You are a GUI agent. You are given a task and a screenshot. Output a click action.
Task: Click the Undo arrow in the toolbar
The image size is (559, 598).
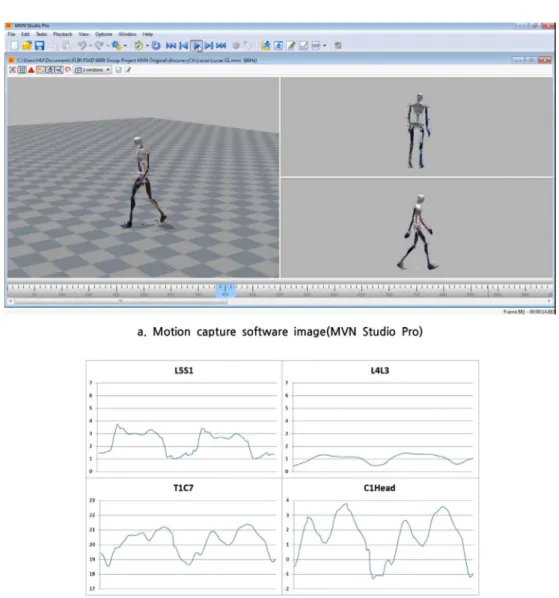[82, 46]
